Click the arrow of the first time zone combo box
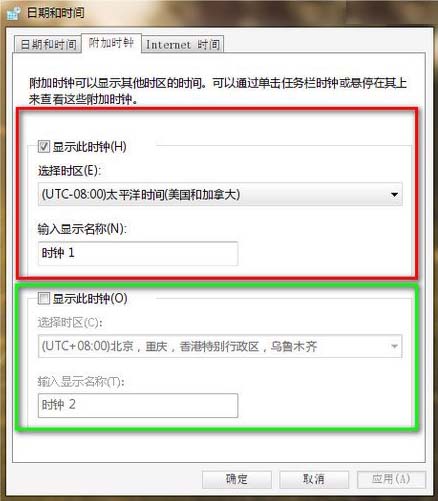The image size is (438, 501). point(394,194)
